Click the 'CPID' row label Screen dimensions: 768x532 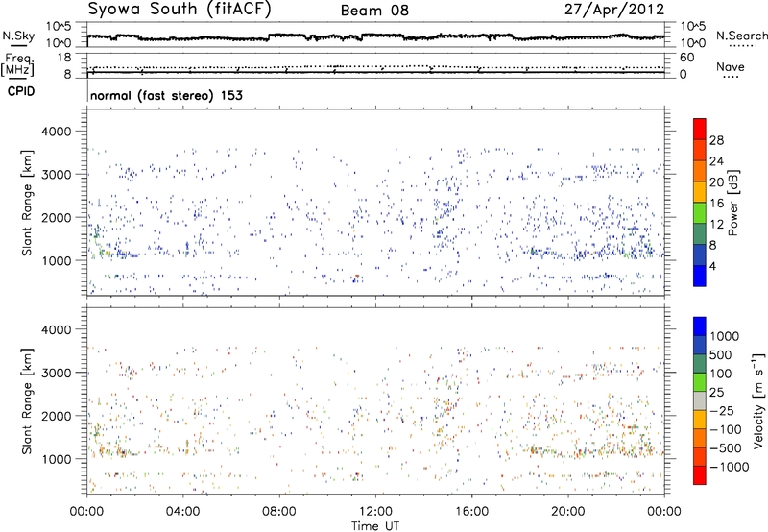pos(21,91)
